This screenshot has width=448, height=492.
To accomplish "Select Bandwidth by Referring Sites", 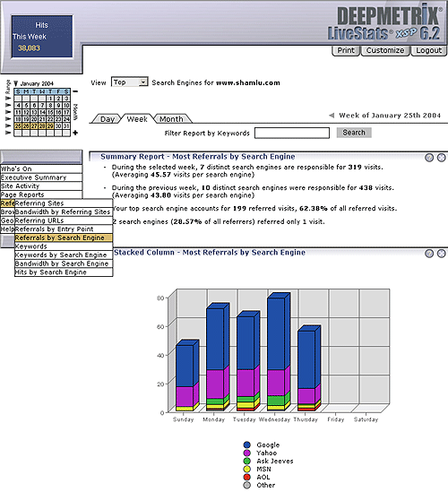I will pos(64,211).
